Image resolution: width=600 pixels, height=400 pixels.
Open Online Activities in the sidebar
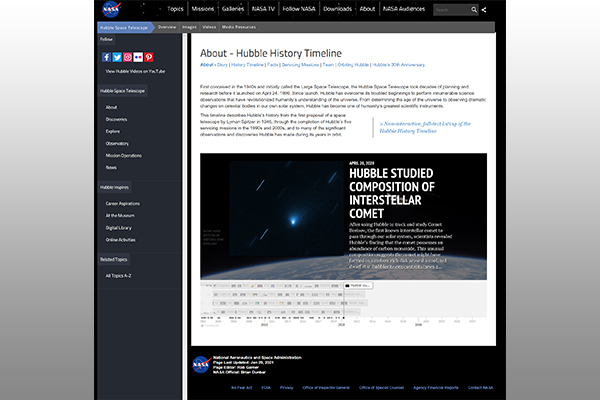pos(121,240)
